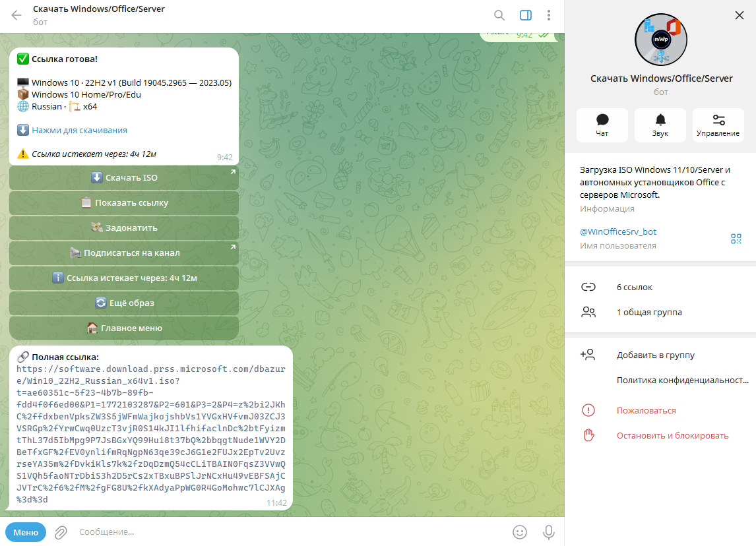Click the Russian · x64 language line
This screenshot has width=756, height=546.
click(x=57, y=107)
